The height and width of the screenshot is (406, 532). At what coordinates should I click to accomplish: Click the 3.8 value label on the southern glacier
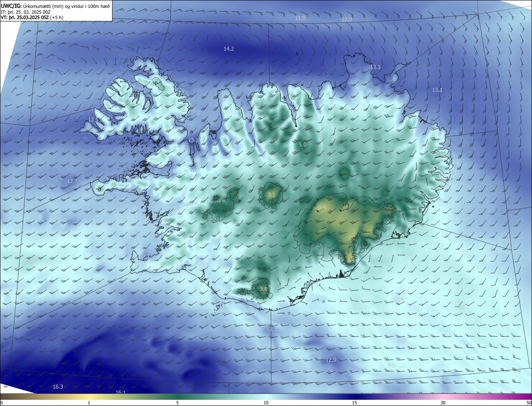(x=264, y=289)
